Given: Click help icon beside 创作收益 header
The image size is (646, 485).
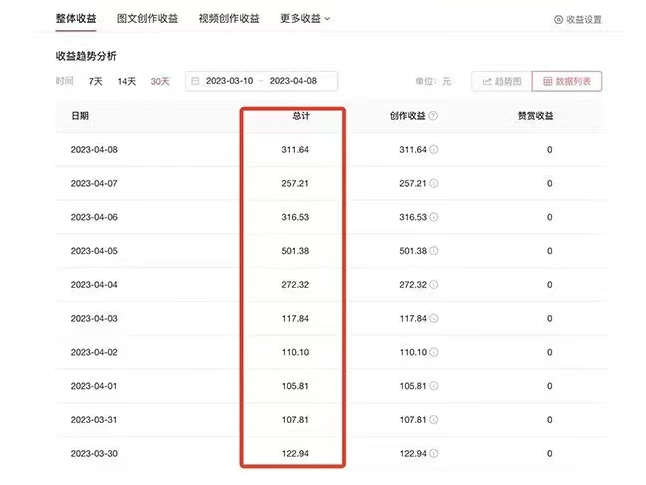Looking at the screenshot, I should [x=433, y=116].
